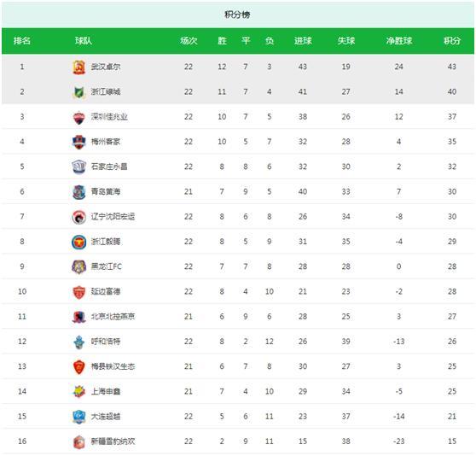Open the 呼和浩特 team badge
This screenshot has width=476, height=456.
[x=79, y=342]
